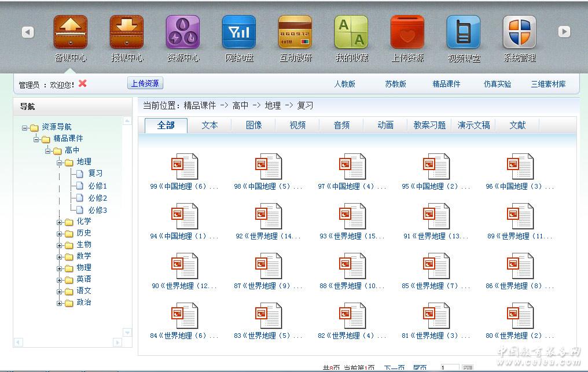
Task: Open the 互动教研 icon
Action: [x=295, y=32]
